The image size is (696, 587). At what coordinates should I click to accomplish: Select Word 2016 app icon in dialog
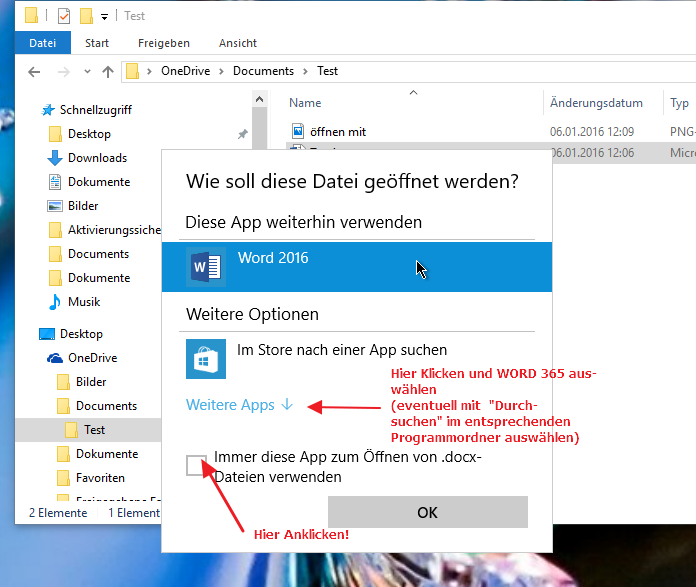(206, 267)
